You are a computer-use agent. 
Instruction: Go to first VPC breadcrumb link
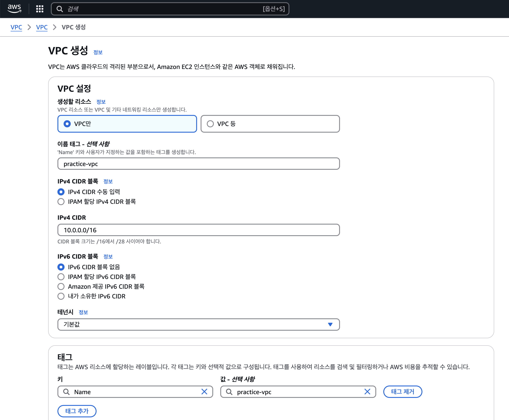coord(16,27)
